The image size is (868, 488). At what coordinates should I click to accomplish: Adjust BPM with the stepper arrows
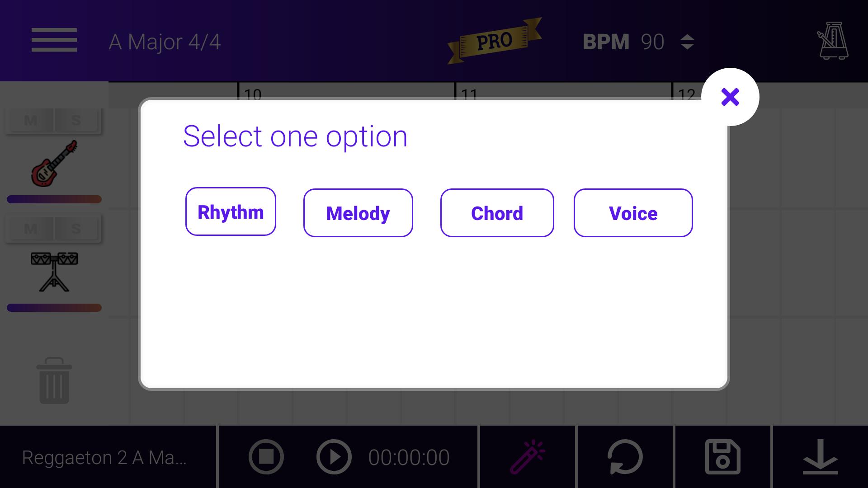pos(687,42)
